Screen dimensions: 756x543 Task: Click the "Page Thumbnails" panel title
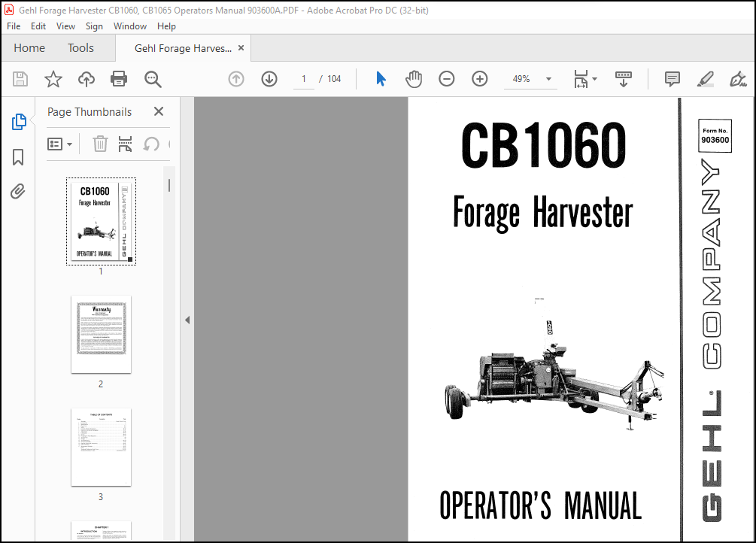[x=90, y=112]
